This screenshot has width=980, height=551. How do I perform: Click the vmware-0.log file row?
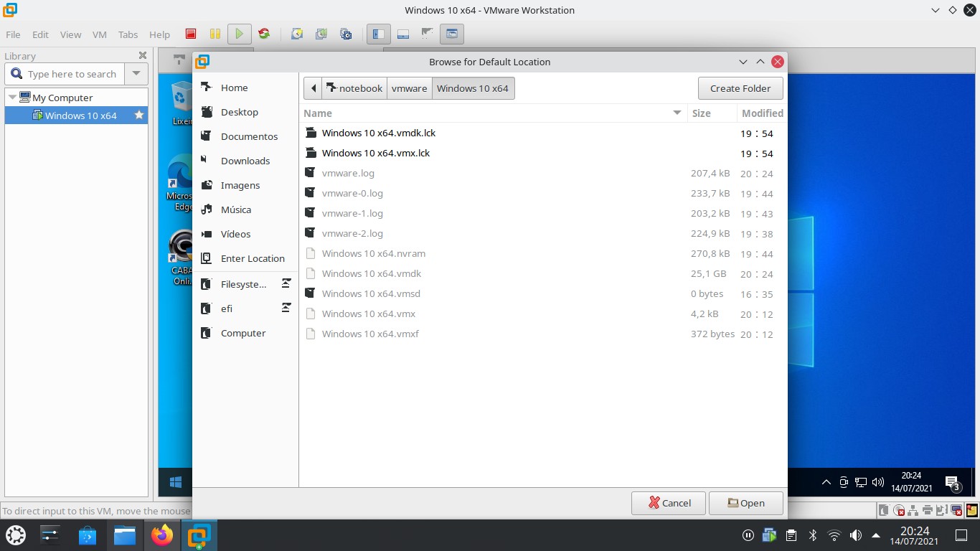542,193
